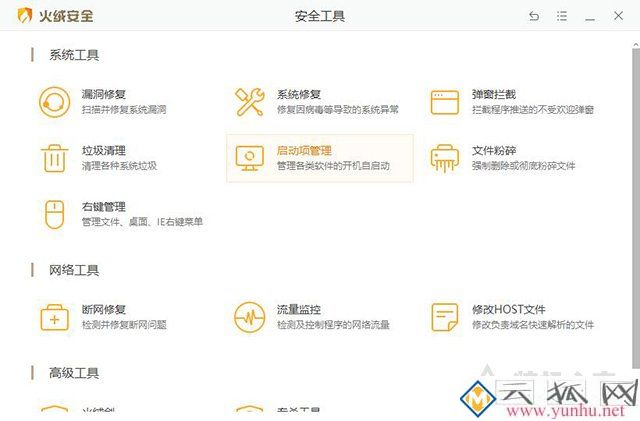Open the menu list icon in title bar
The width and height of the screenshot is (640, 421).
tap(562, 16)
